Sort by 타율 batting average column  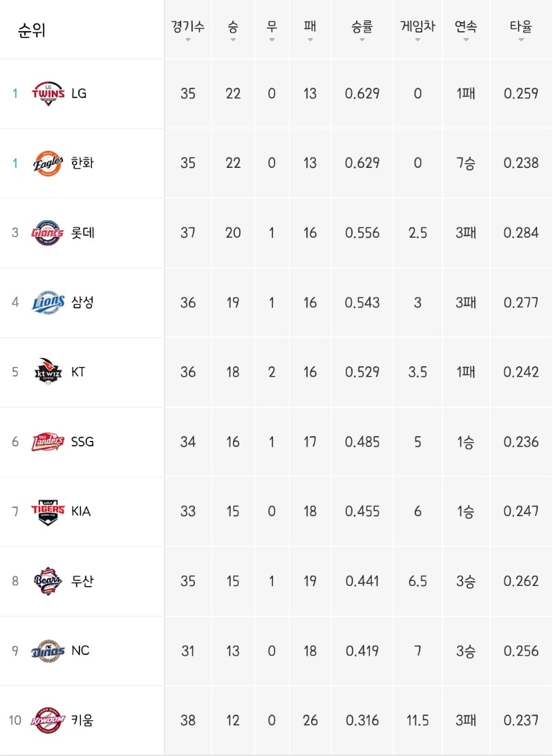(x=521, y=30)
